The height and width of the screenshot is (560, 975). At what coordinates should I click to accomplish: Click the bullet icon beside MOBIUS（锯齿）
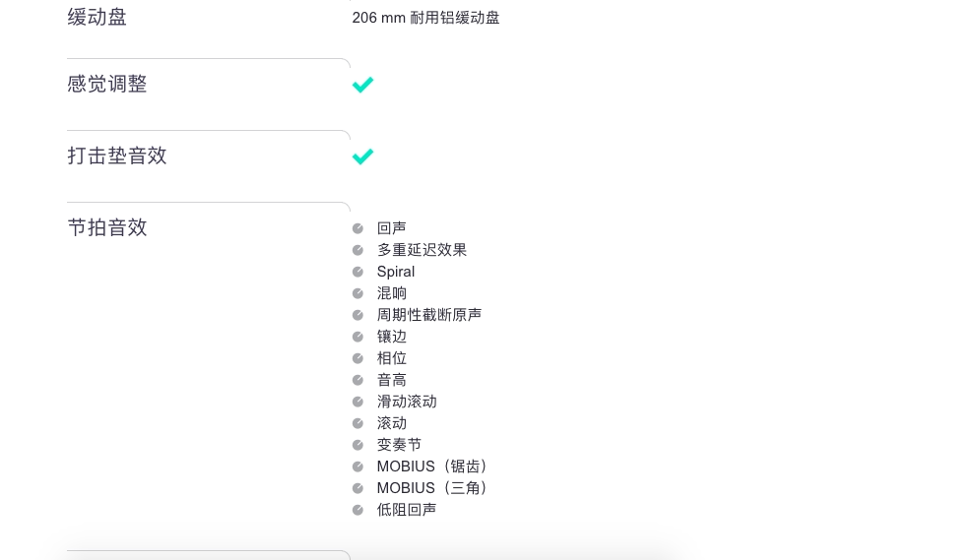point(357,467)
